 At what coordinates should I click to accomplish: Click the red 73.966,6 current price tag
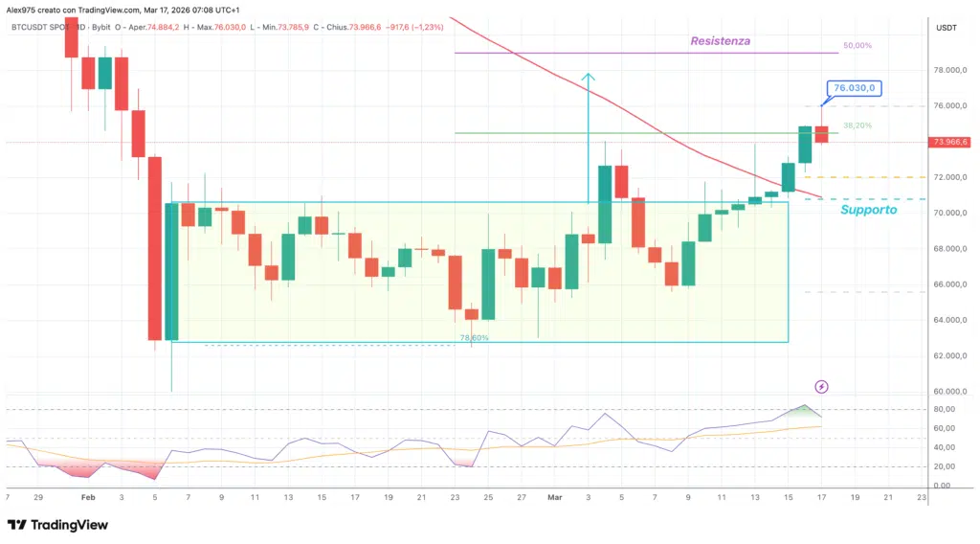click(x=949, y=142)
